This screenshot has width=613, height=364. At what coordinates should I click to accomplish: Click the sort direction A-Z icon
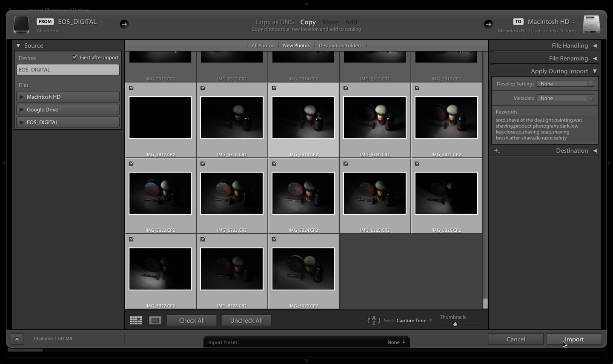pos(374,321)
